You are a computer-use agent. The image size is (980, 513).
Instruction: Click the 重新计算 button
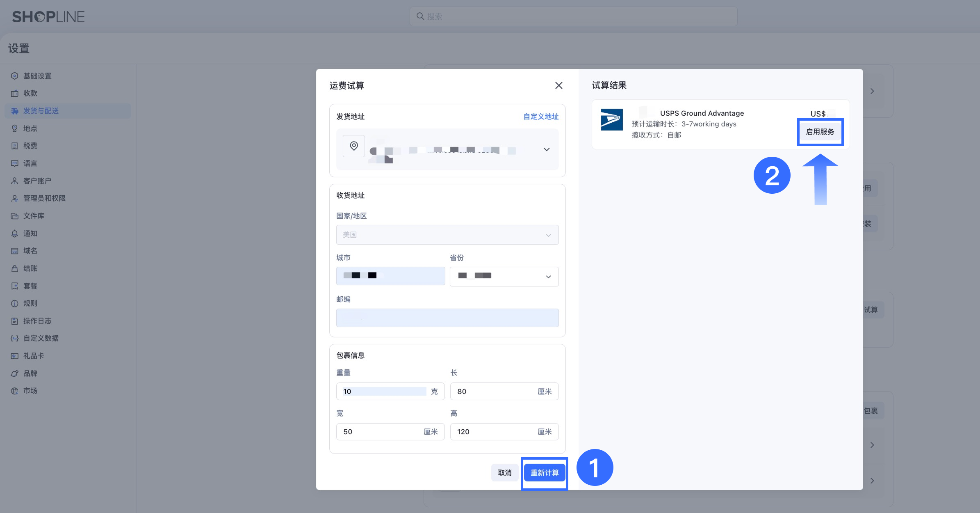click(544, 473)
